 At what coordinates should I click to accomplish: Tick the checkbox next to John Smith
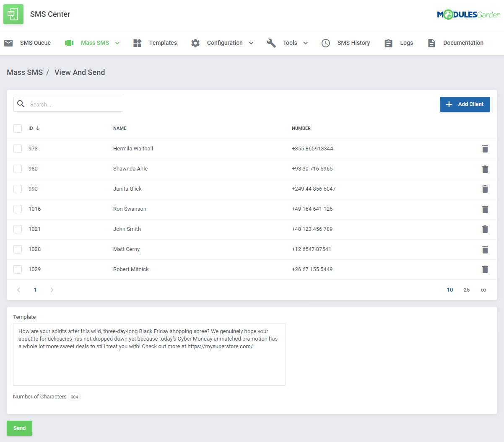point(17,229)
